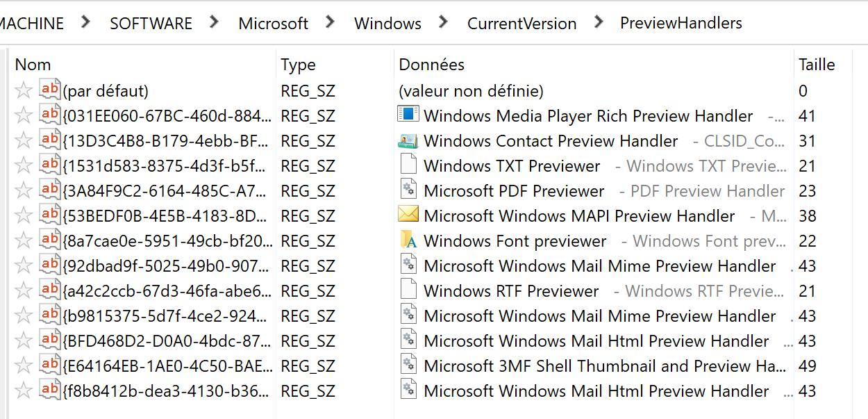Toggle favorite star for {53BEDF0B row
This screenshot has width=868, height=419.
pyautogui.click(x=24, y=215)
